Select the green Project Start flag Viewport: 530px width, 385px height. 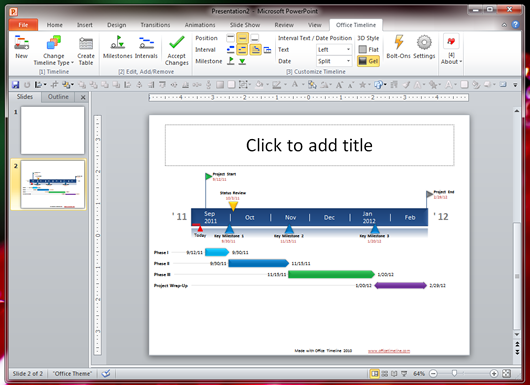coord(208,176)
